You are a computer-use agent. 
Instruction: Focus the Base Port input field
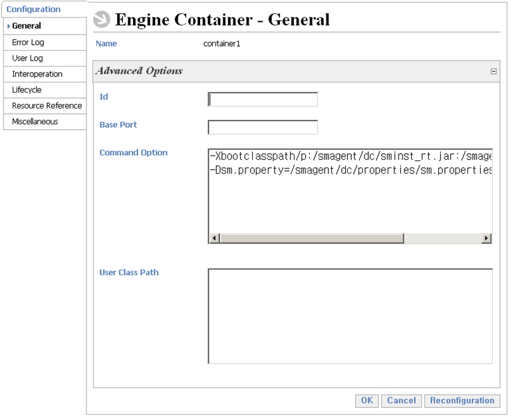(263, 127)
